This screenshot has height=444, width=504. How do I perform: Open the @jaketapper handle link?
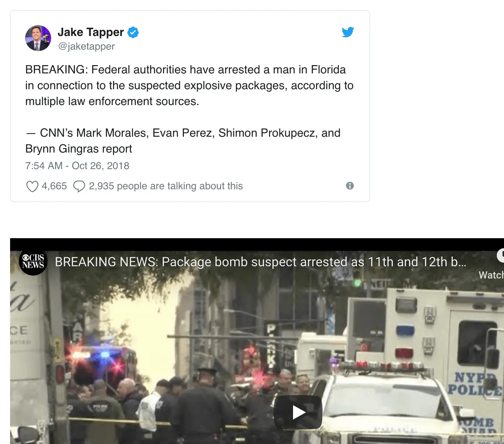tap(86, 46)
